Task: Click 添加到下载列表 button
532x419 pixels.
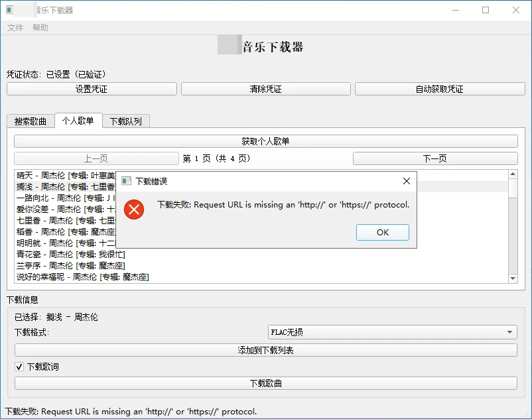Action: (265, 350)
